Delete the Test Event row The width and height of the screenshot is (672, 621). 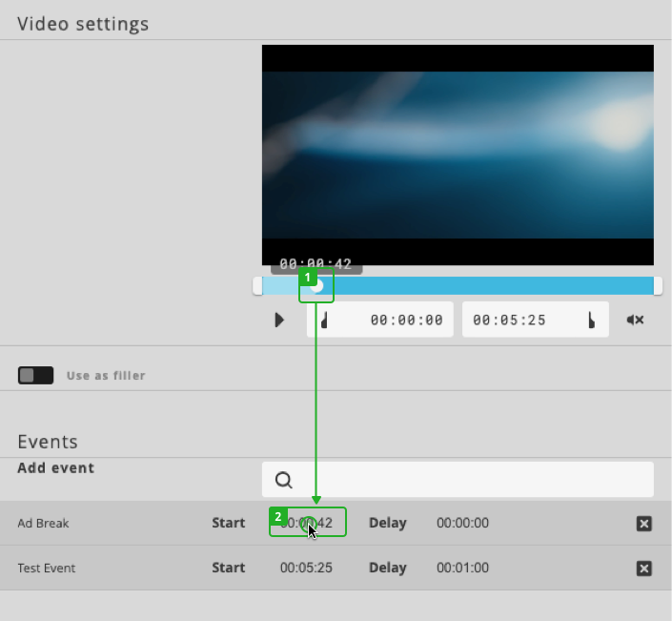644,569
